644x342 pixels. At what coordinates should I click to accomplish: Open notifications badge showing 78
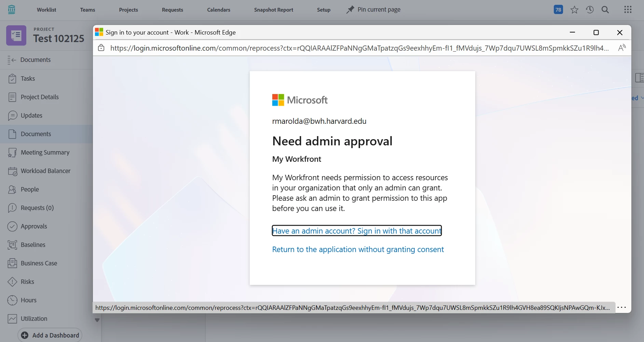point(558,10)
